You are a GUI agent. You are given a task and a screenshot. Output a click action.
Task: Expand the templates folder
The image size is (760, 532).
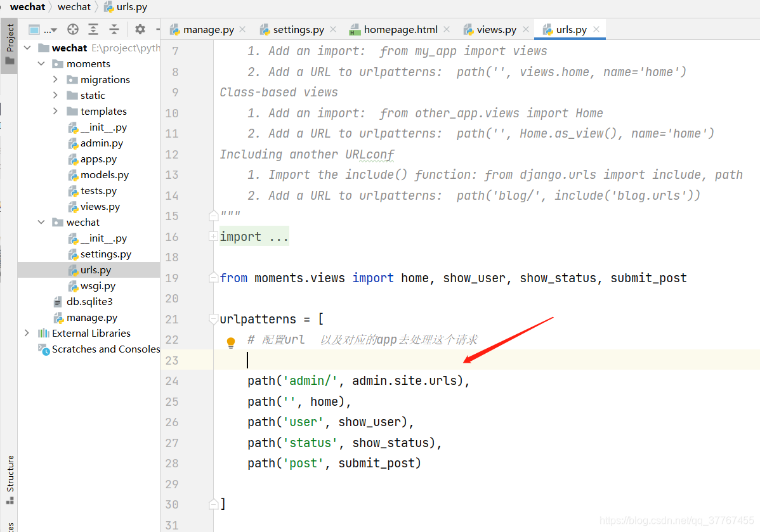tap(55, 111)
